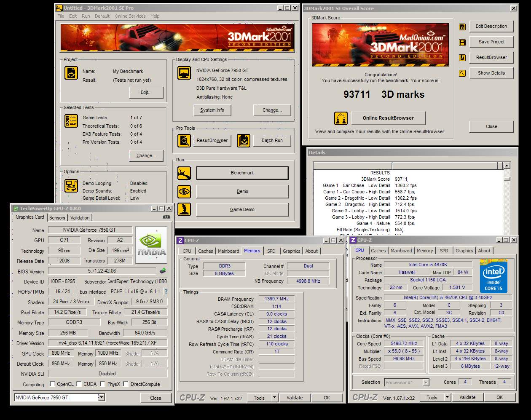
Task: Click the Options icon in 3DMark window
Action: point(71,185)
